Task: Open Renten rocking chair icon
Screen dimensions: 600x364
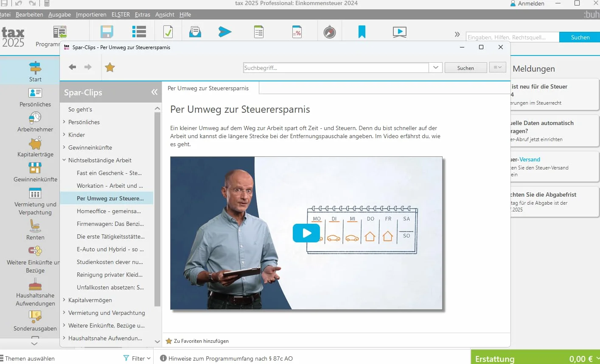Action: 35,225
